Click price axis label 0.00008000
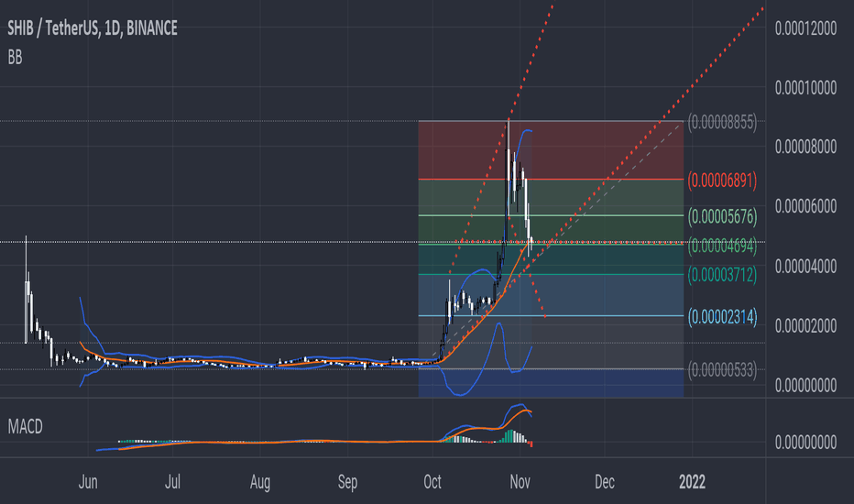 pyautogui.click(x=805, y=147)
